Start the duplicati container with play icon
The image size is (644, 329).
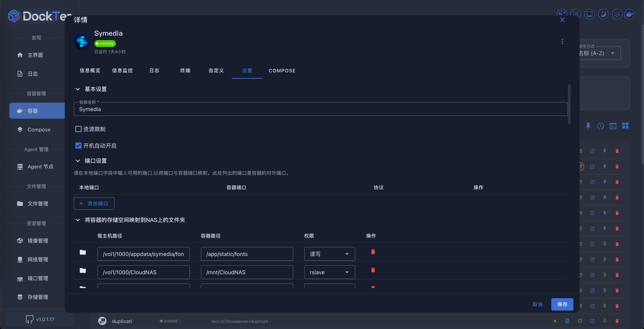tap(555, 321)
